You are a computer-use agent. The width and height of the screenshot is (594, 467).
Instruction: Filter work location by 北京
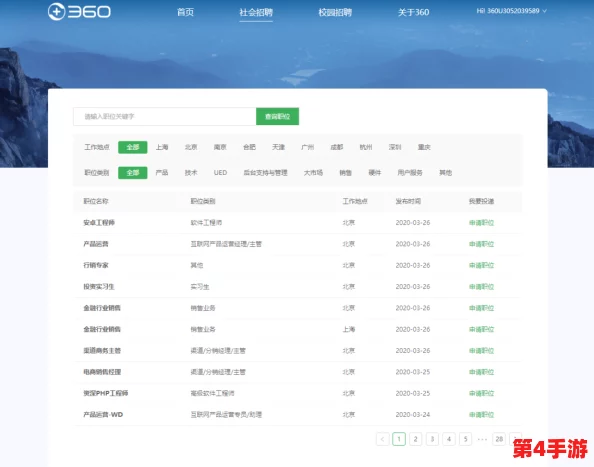(191, 147)
